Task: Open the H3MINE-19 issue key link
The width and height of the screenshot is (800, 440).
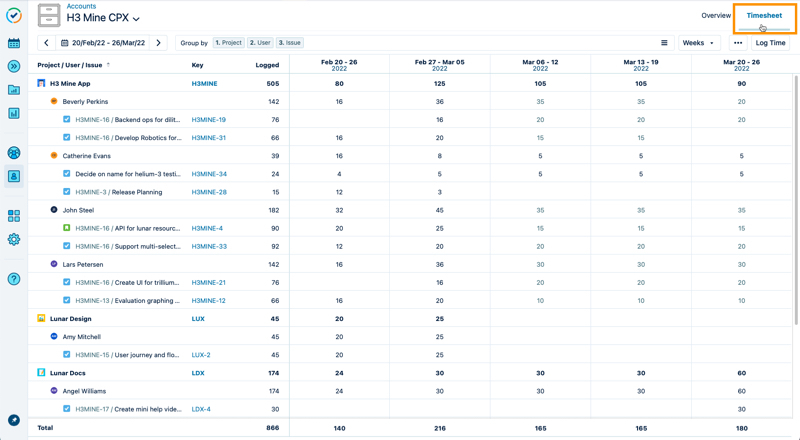Action: (x=208, y=120)
